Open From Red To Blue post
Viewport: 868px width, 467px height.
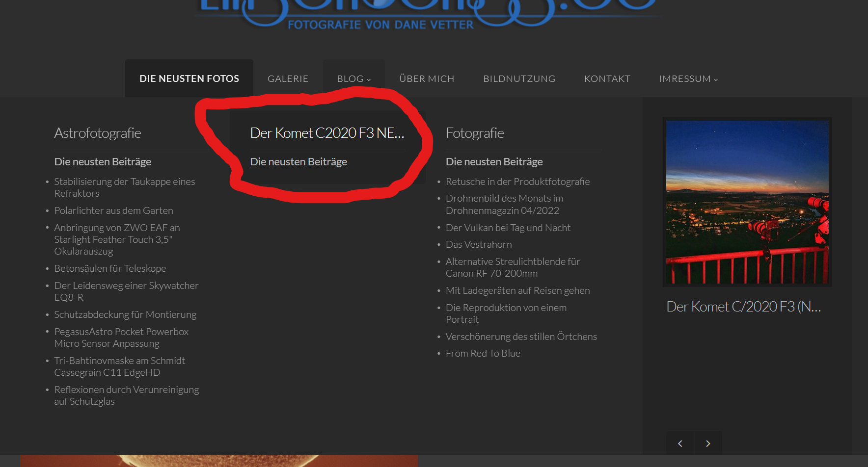click(483, 353)
